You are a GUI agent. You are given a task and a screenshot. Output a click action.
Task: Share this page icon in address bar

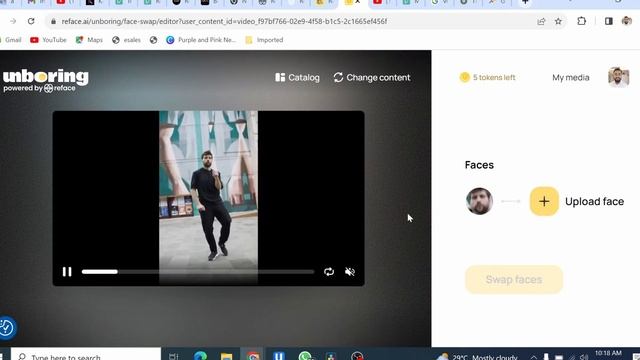[x=541, y=21]
